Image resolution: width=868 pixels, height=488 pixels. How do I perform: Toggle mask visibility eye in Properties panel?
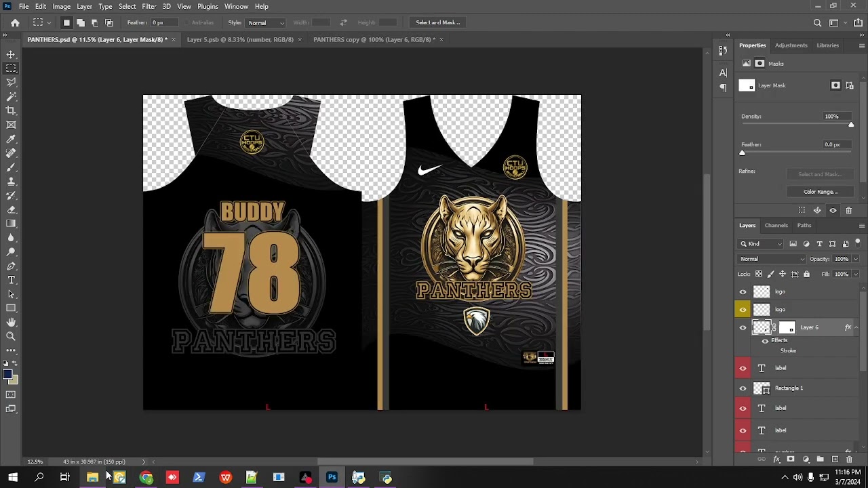[833, 210]
